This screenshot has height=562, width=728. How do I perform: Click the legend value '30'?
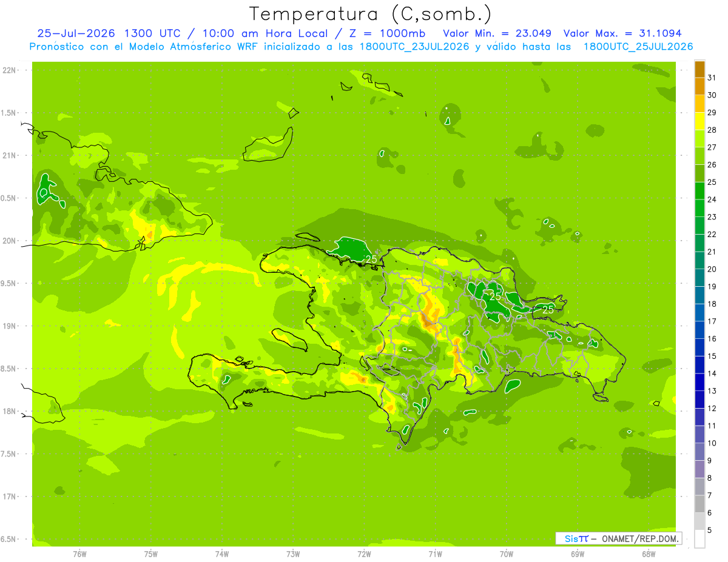[x=712, y=95]
